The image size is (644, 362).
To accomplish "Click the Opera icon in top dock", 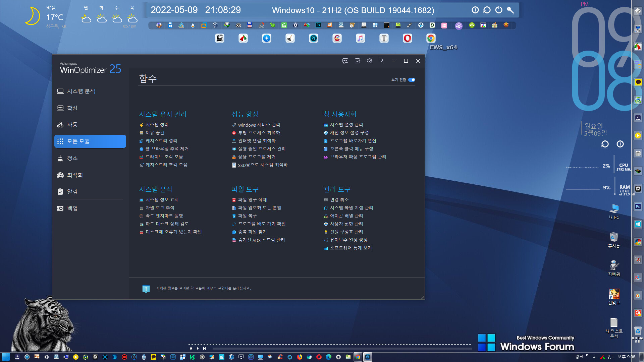I will pos(408,38).
